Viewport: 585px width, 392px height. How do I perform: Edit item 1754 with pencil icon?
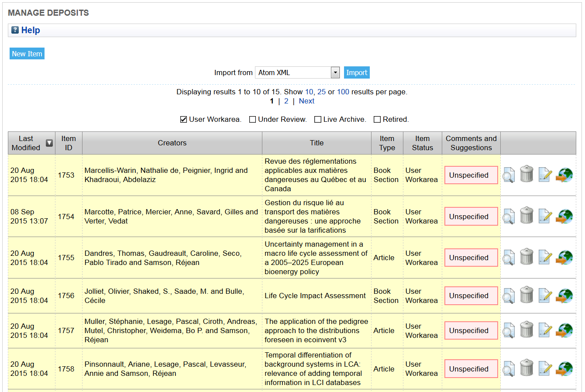(545, 216)
